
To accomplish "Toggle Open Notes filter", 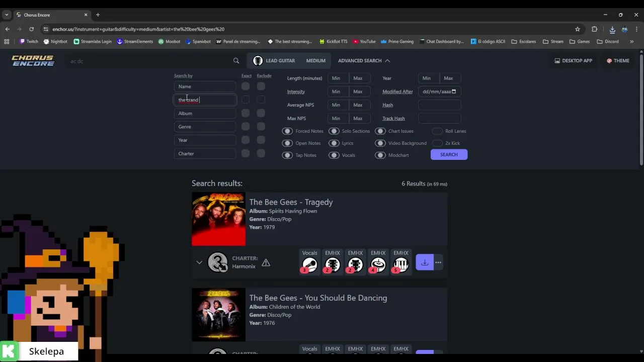I will tap(287, 143).
